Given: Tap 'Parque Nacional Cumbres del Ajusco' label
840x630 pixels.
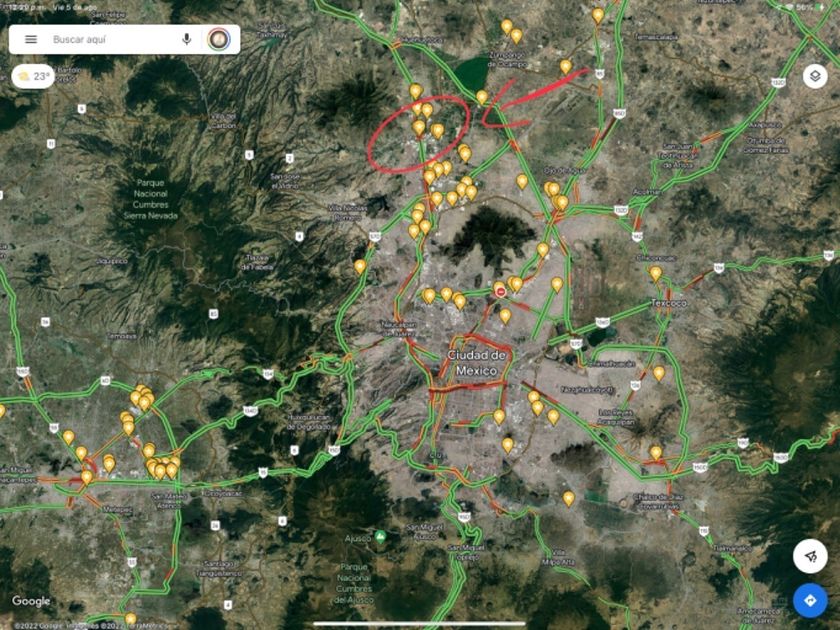Looking at the screenshot, I should pos(354,583).
